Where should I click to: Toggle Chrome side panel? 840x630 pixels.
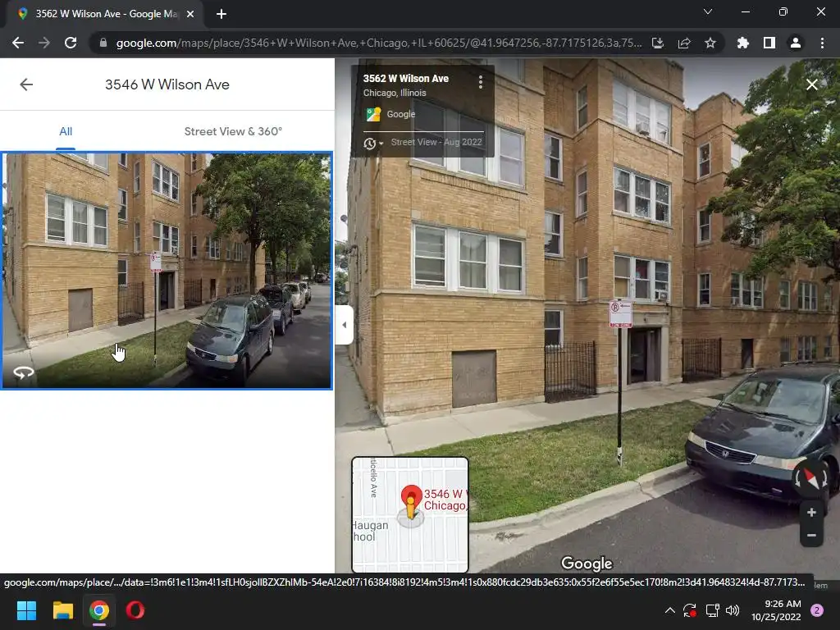769,43
